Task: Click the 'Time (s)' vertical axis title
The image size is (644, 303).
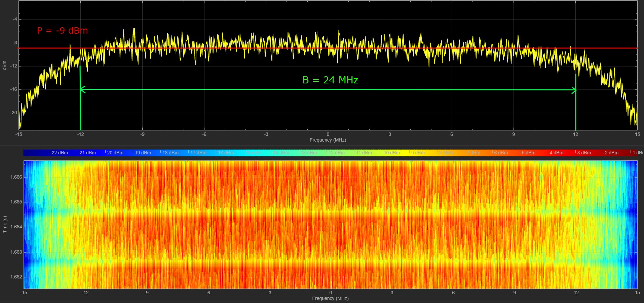Action: pyautogui.click(x=5, y=224)
